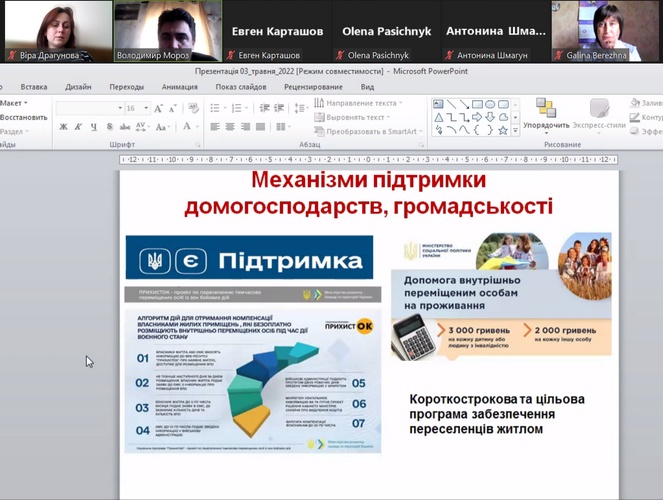Open the font name dropdown
Screen dimensions: 663x500
coord(116,108)
